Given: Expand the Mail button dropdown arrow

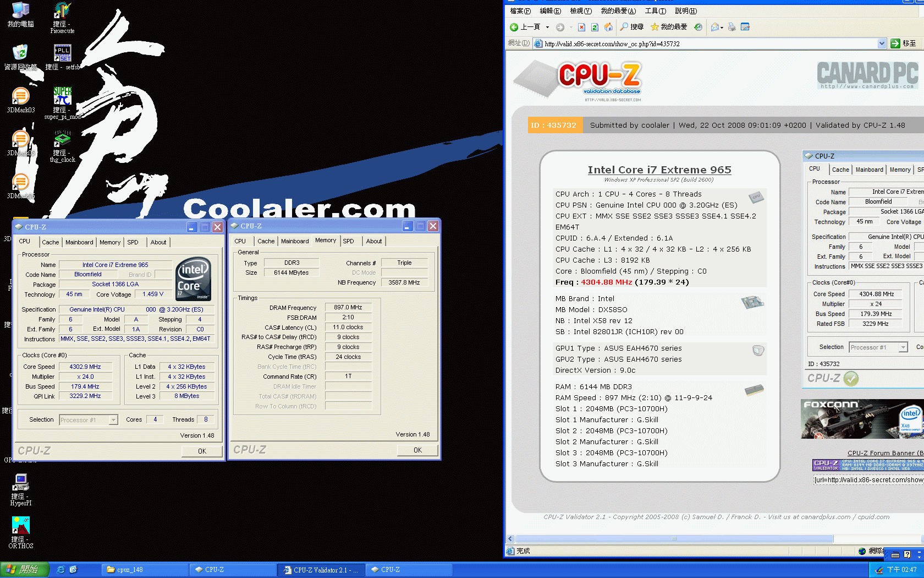Looking at the screenshot, I should (722, 27).
